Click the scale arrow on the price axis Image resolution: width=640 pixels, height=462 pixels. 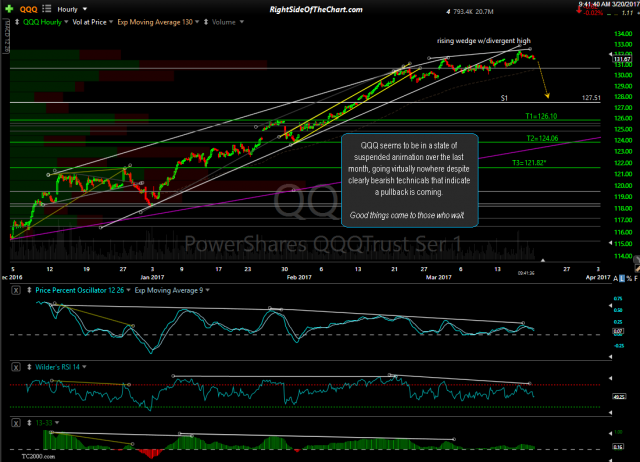click(611, 54)
